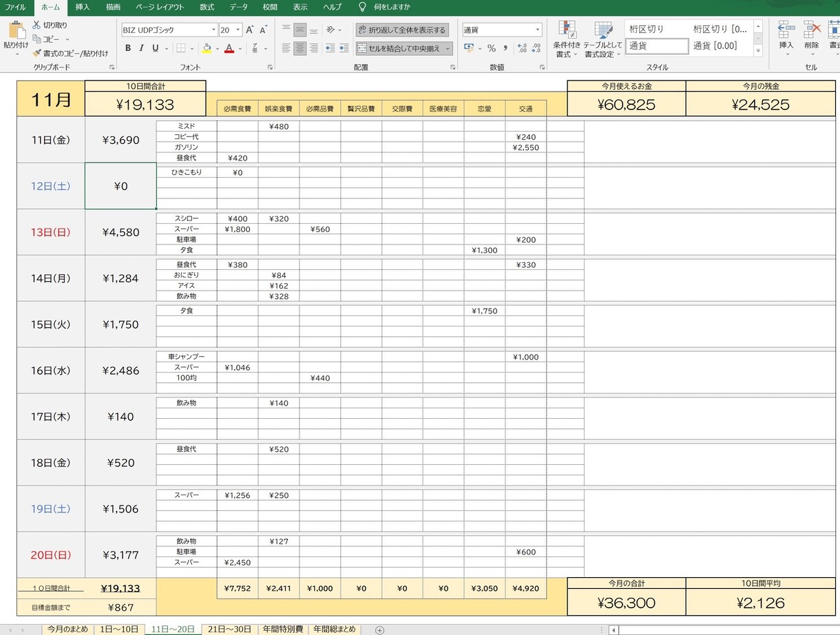840x635 pixels.
Task: Increase font size with the larger A icon
Action: tap(250, 30)
